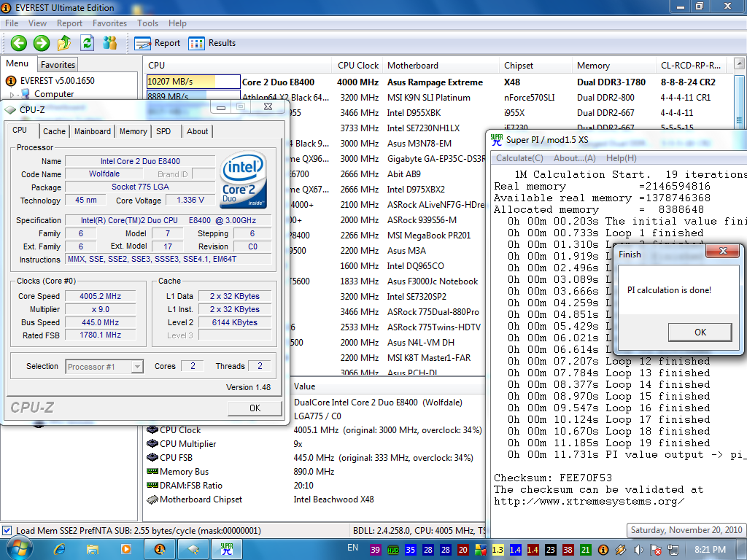Viewport: 747px width, 560px height.
Task: Click the CPU Clock row icon in EVEREST details
Action: pyautogui.click(x=152, y=429)
